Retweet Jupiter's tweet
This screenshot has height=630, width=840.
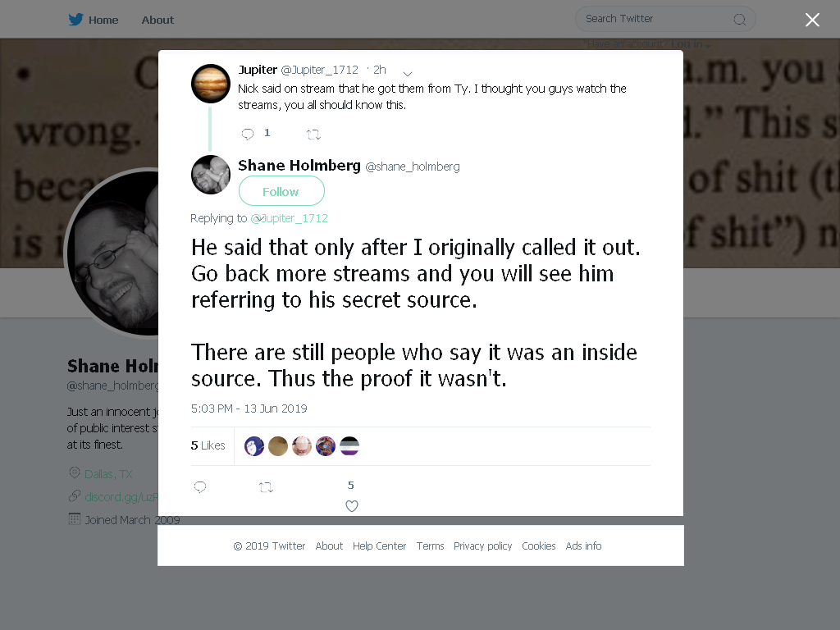click(x=313, y=135)
